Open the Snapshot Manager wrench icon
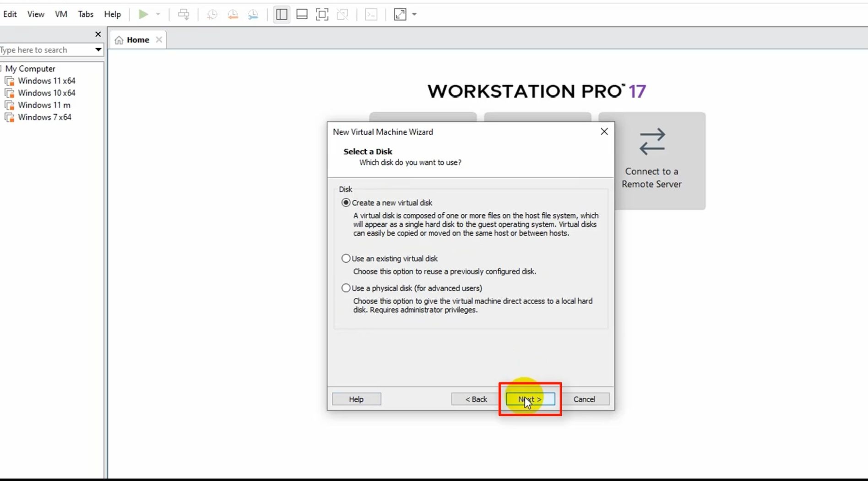Screen dimensions: 868x481 tap(253, 14)
